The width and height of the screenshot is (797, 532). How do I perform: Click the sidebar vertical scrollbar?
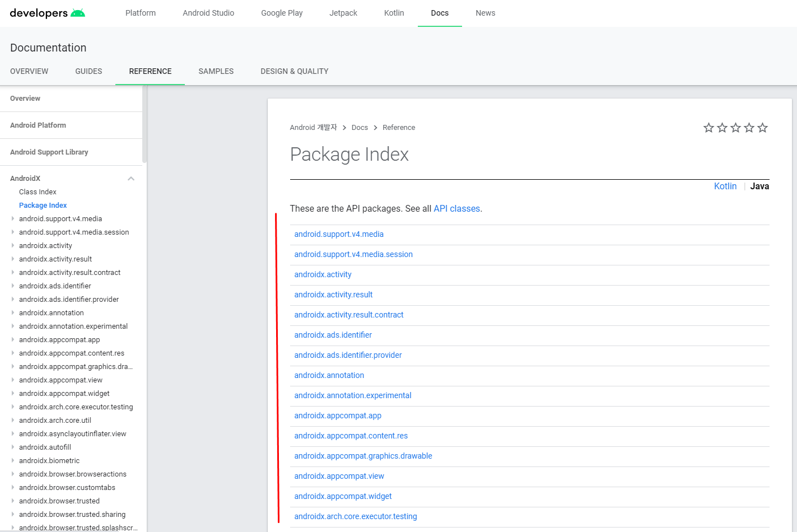(145, 124)
